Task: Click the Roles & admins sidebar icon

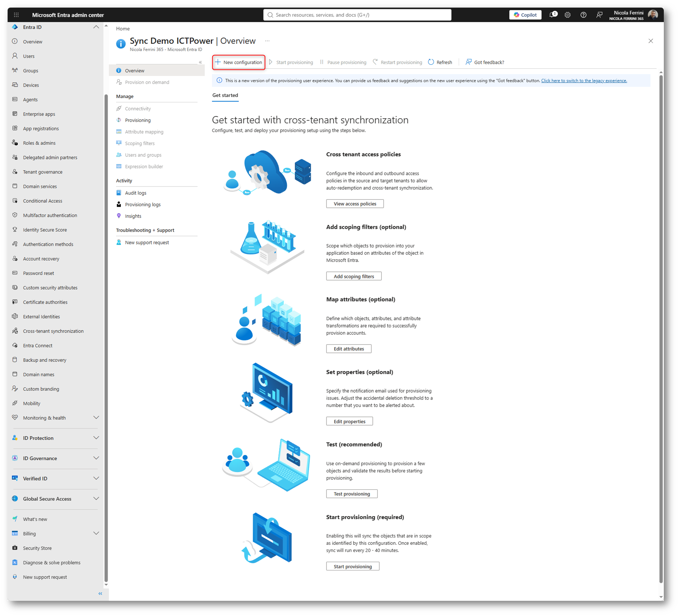Action: (x=15, y=142)
